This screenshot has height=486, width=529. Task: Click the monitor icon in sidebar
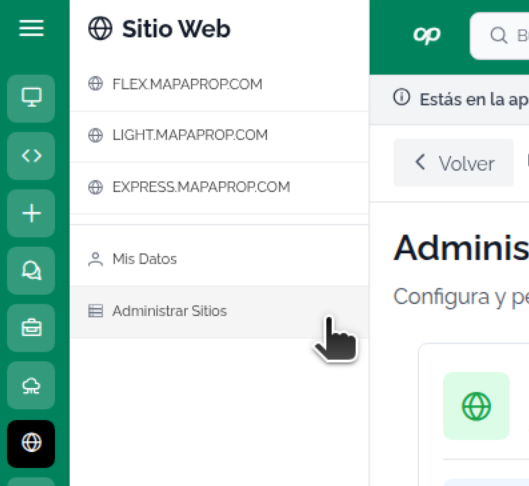31,98
